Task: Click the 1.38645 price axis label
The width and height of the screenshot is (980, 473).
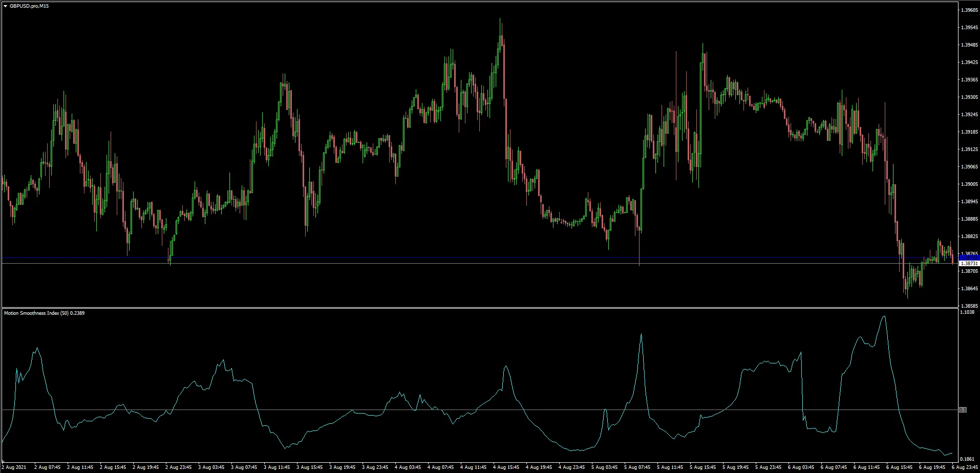Action: pyautogui.click(x=969, y=289)
